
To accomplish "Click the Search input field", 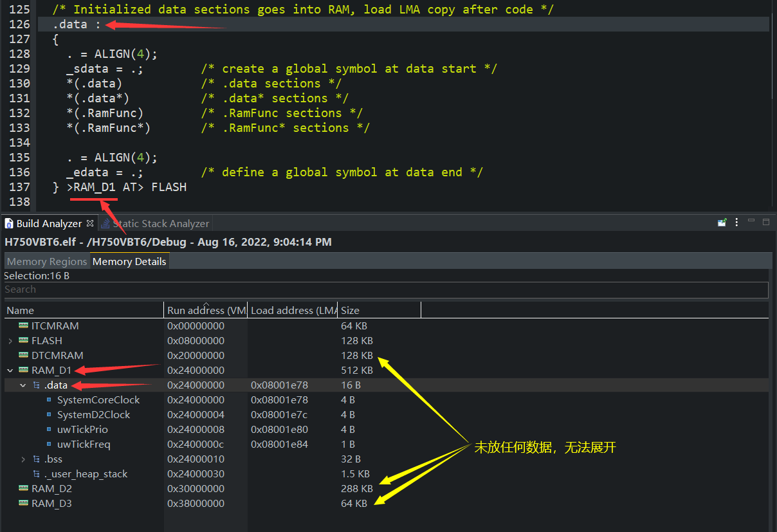I will pos(386,289).
